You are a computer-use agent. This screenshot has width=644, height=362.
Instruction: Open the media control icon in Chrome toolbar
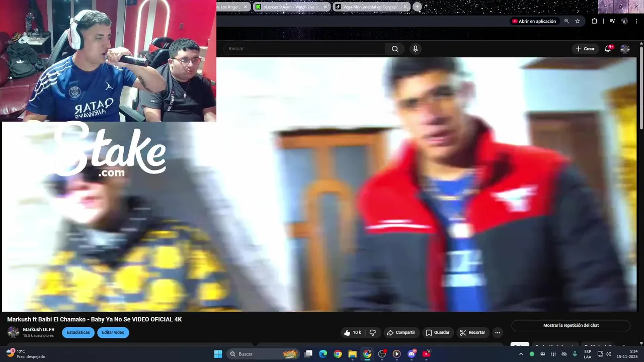pos(612,21)
